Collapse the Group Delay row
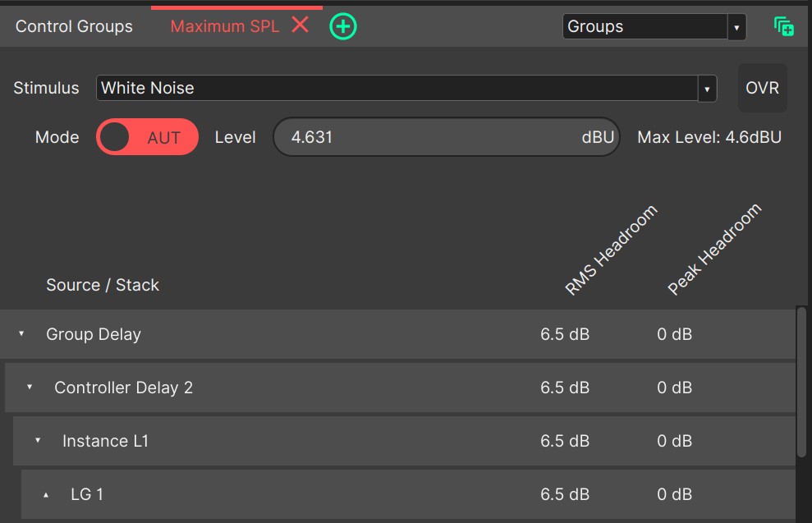This screenshot has width=812, height=523. click(21, 334)
